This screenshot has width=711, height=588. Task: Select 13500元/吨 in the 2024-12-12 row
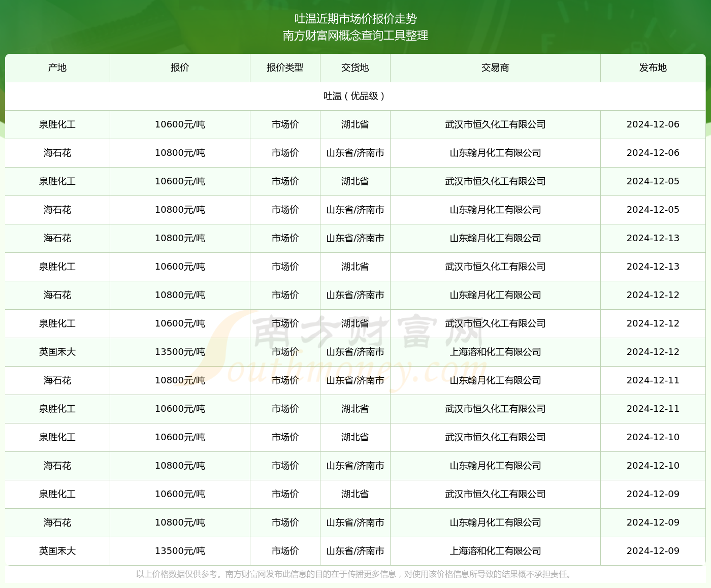coord(180,352)
